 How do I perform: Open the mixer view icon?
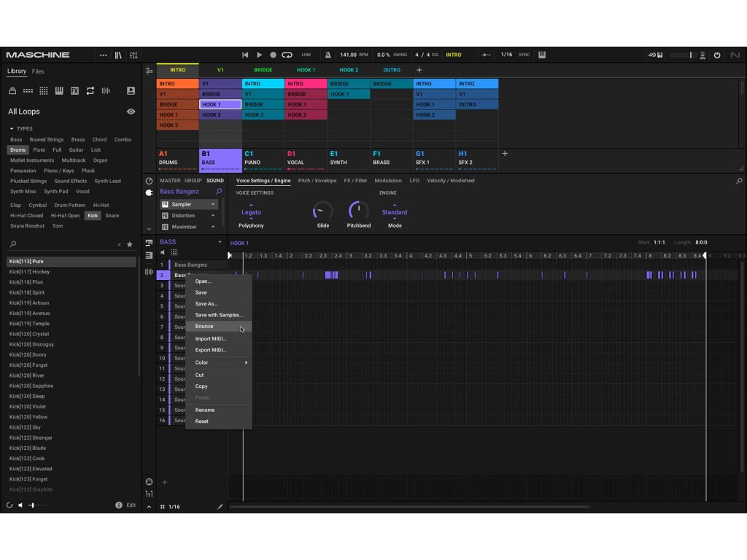coord(133,55)
